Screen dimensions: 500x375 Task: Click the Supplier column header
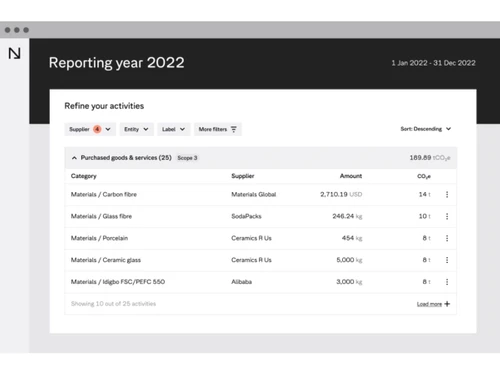point(243,176)
